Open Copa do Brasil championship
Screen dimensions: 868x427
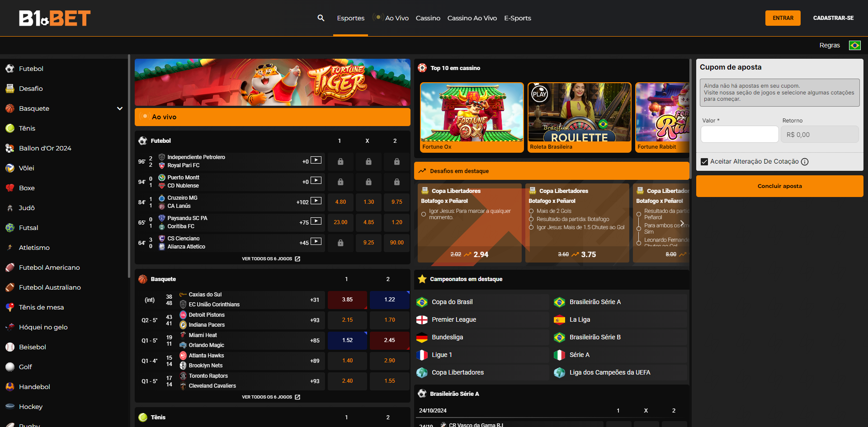point(481,302)
